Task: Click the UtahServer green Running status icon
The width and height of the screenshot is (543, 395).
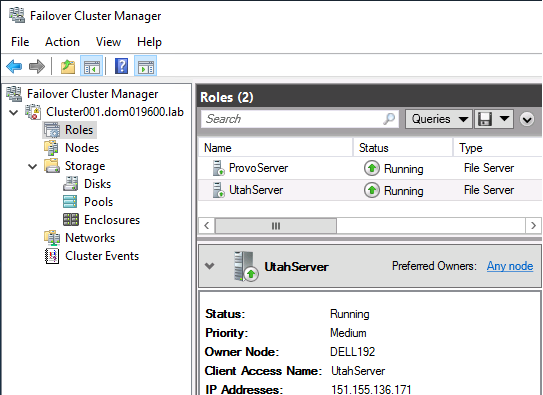Action: 372,190
